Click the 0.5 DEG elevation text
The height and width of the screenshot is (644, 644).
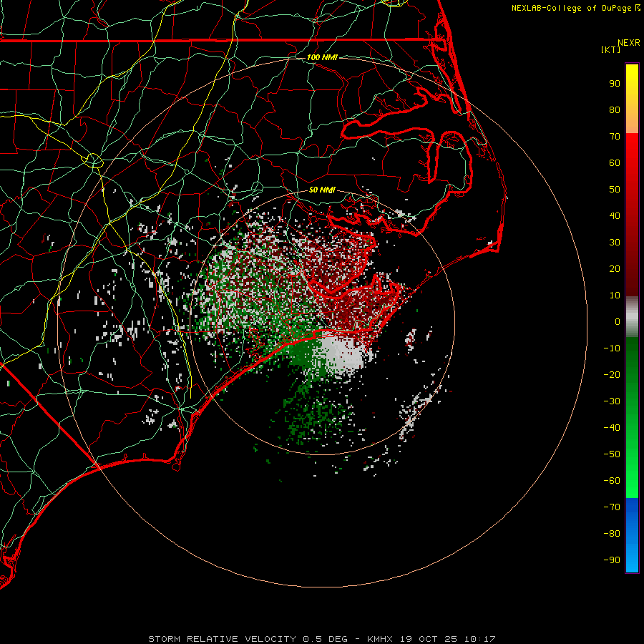pyautogui.click(x=326, y=639)
